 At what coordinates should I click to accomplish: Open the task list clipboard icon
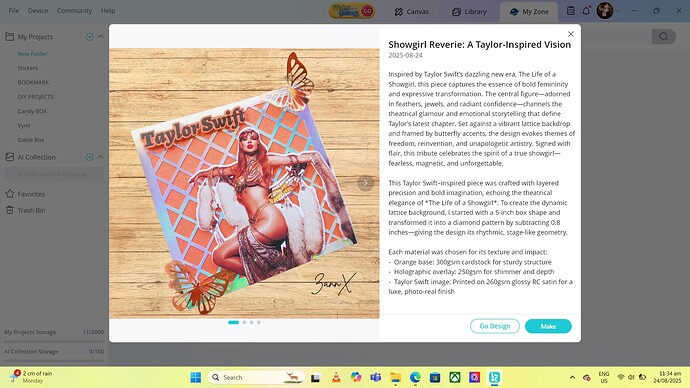(x=570, y=11)
